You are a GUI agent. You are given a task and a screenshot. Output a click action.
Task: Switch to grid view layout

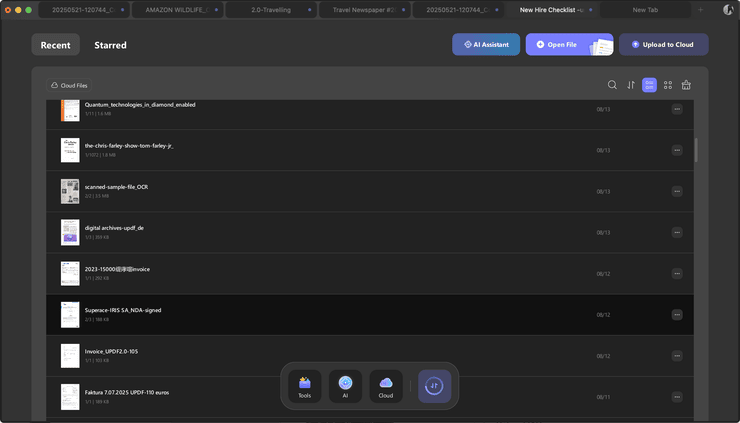click(668, 85)
